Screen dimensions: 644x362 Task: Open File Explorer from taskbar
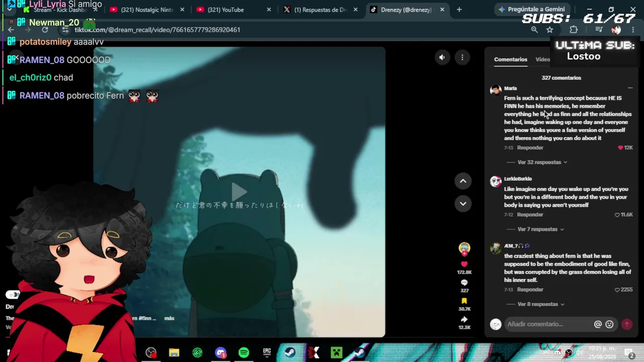coord(174,353)
